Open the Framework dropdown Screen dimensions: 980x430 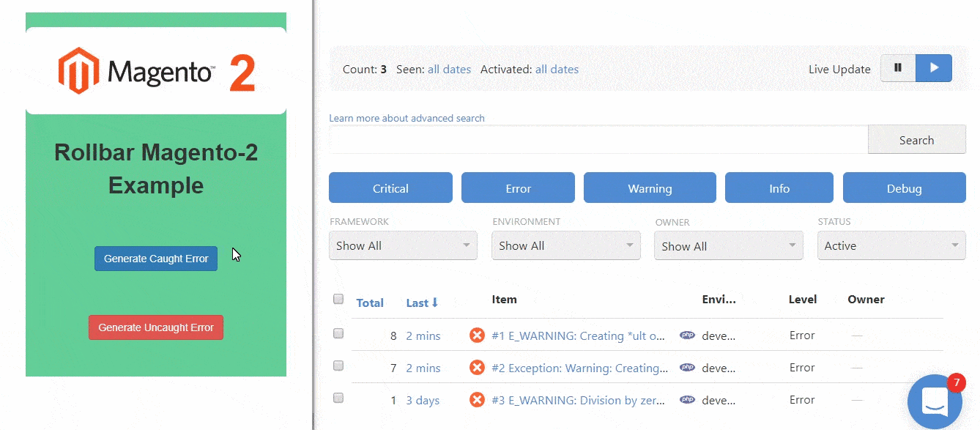tap(403, 245)
